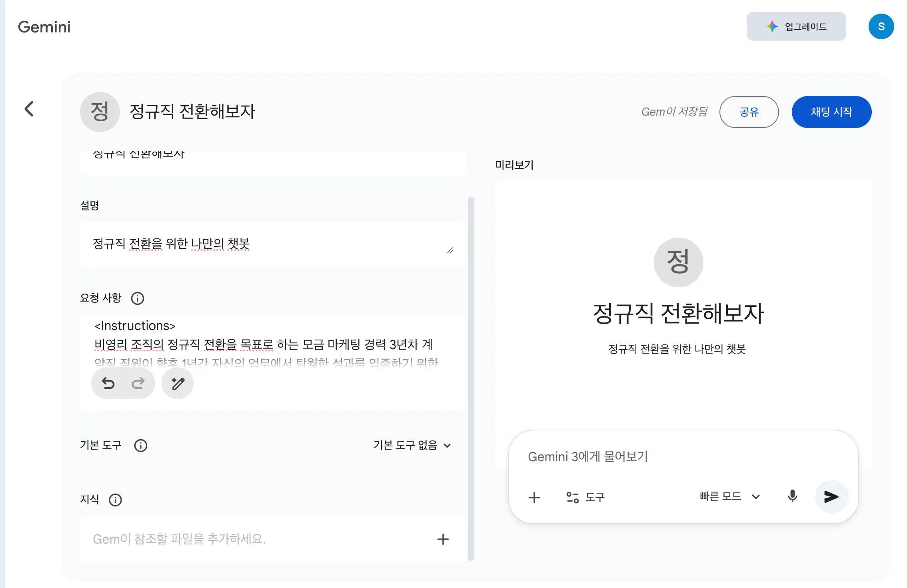907x588 pixels.
Task: Click the 공유 share button
Action: [749, 112]
